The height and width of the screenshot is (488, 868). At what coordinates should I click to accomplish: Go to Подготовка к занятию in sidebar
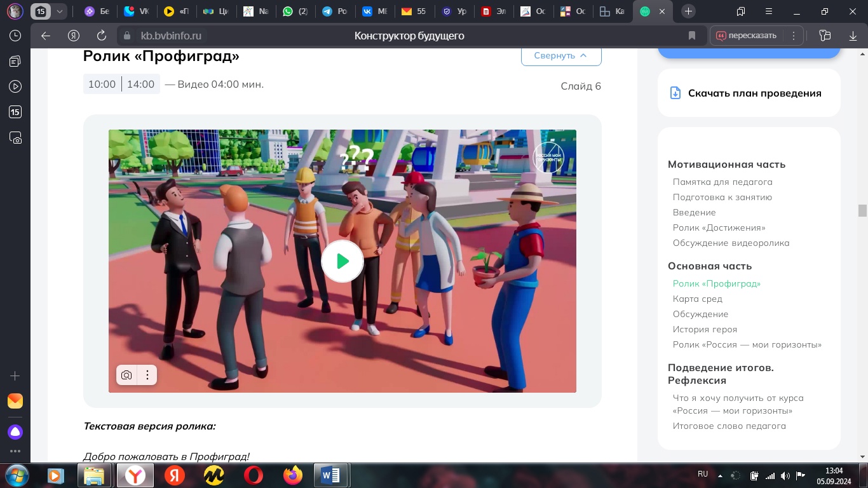click(x=722, y=197)
